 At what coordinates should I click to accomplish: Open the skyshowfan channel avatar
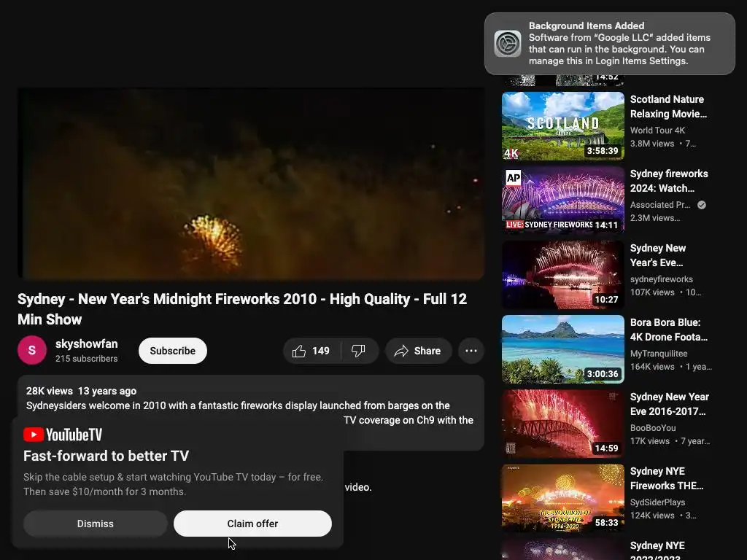32,350
